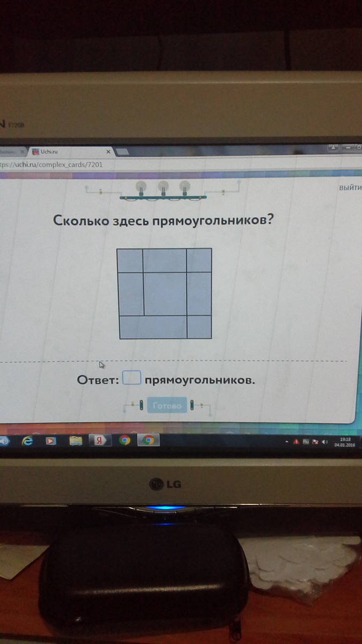Click the first progress light bulb
This screenshot has height=644, width=362.
(141, 188)
